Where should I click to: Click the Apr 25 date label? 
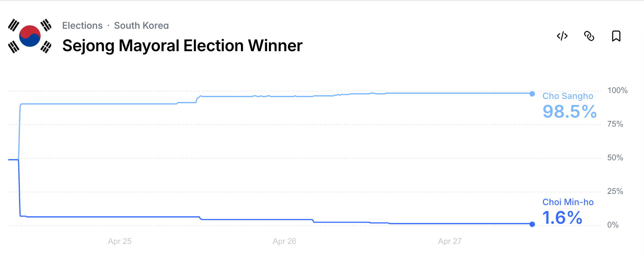click(120, 241)
